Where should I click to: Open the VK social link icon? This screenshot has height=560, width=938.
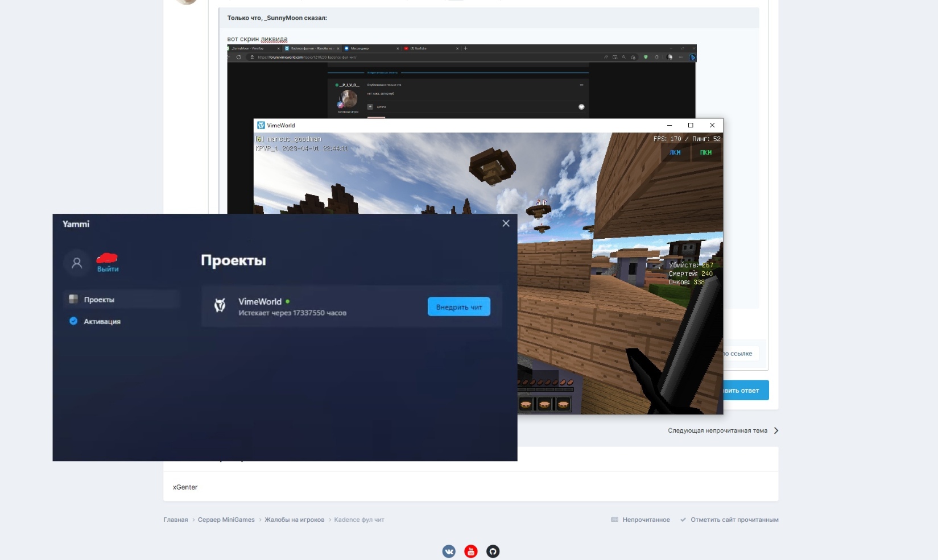[x=449, y=551]
